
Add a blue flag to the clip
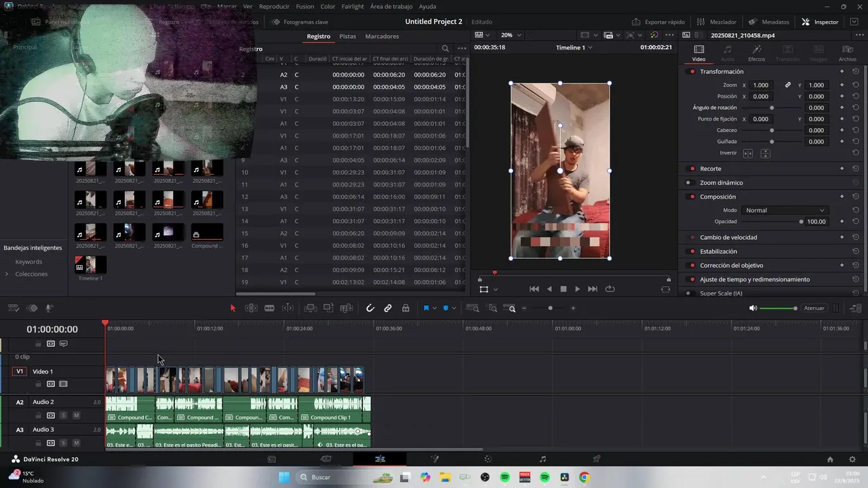[x=426, y=308]
